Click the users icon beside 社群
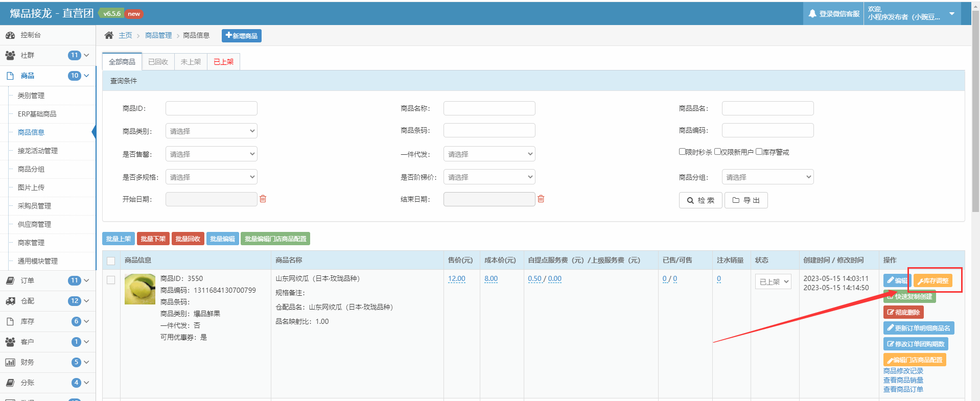Screen dimensions: 980x401 [10, 55]
